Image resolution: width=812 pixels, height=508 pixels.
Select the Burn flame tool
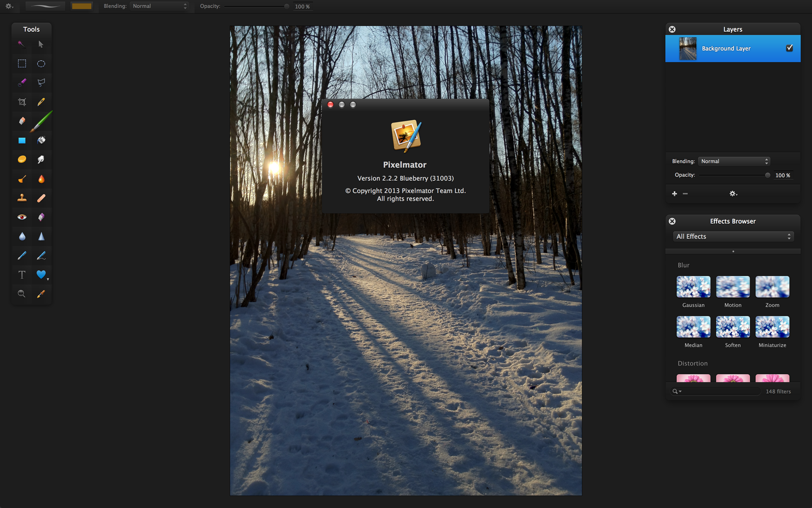click(x=41, y=179)
